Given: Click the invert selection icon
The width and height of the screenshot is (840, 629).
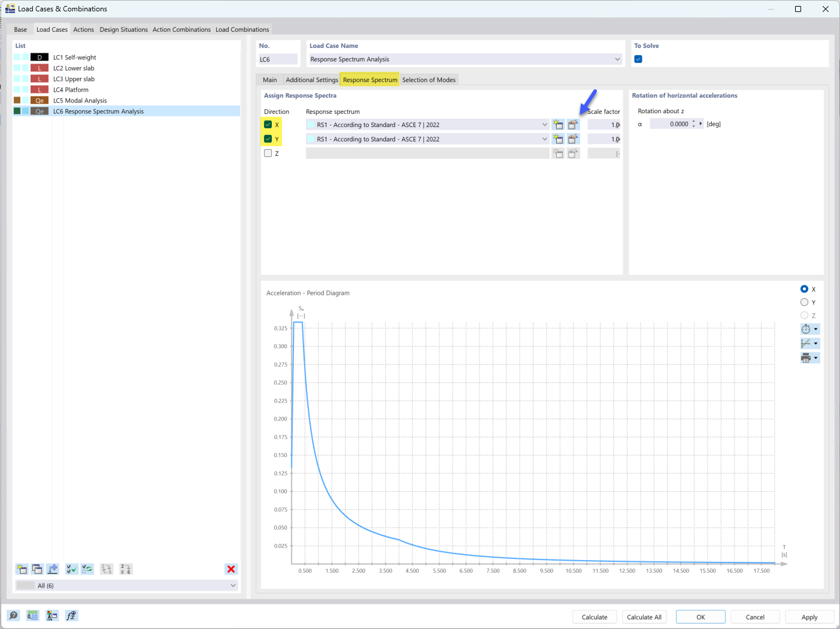Looking at the screenshot, I should (87, 569).
